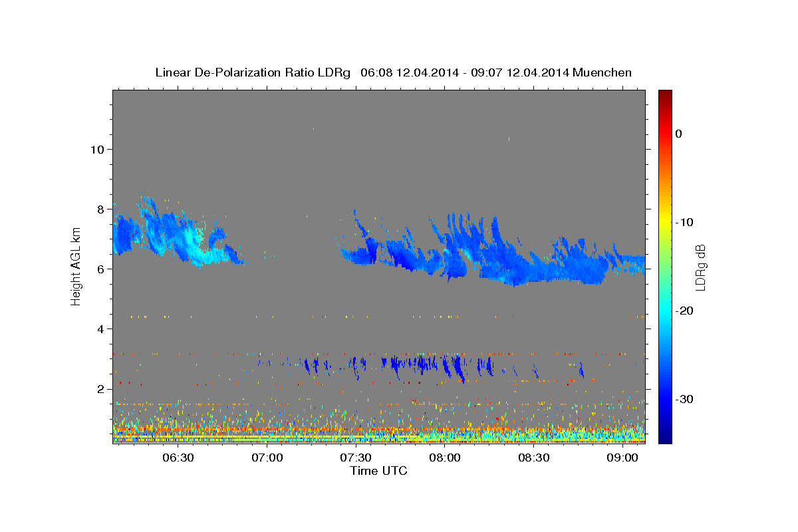The image size is (798, 532).
Task: Click the colorbar tick label 0
Action: [x=678, y=134]
